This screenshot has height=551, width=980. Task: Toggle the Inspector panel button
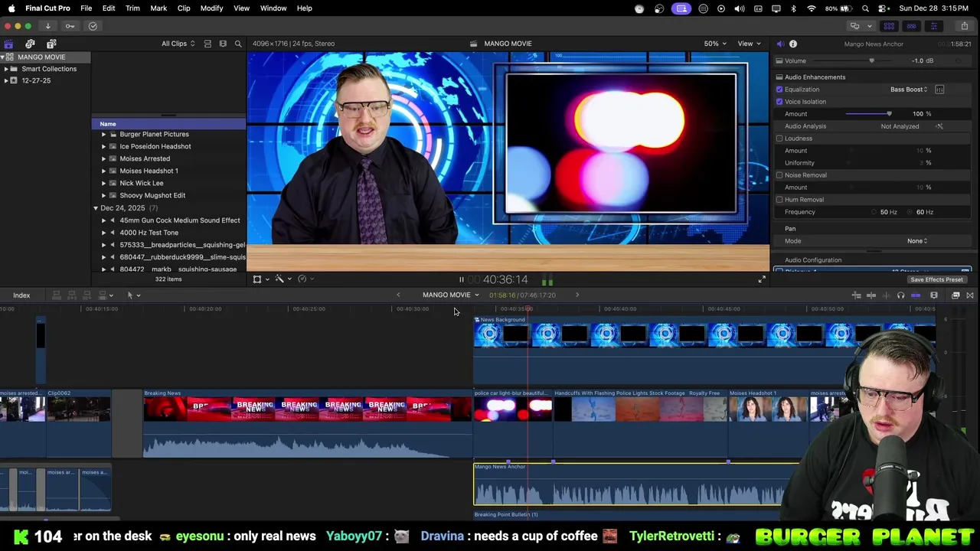tap(933, 26)
